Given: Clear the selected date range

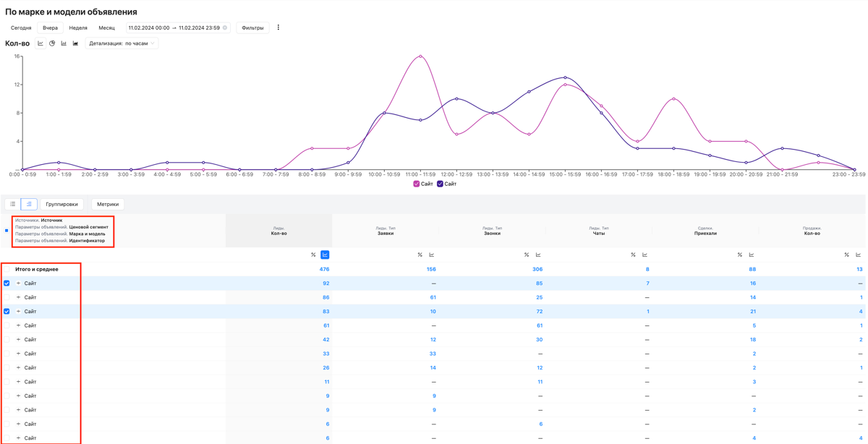Looking at the screenshot, I should pos(225,28).
